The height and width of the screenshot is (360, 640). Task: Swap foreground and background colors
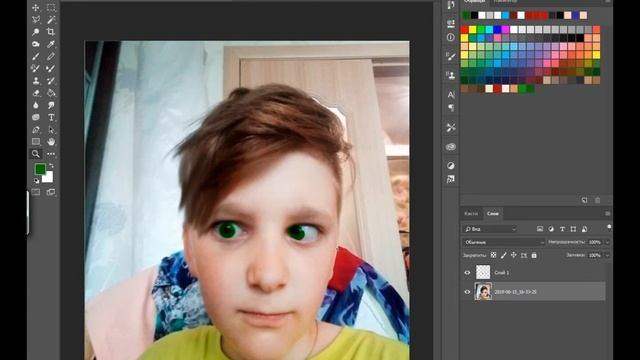(x=51, y=166)
